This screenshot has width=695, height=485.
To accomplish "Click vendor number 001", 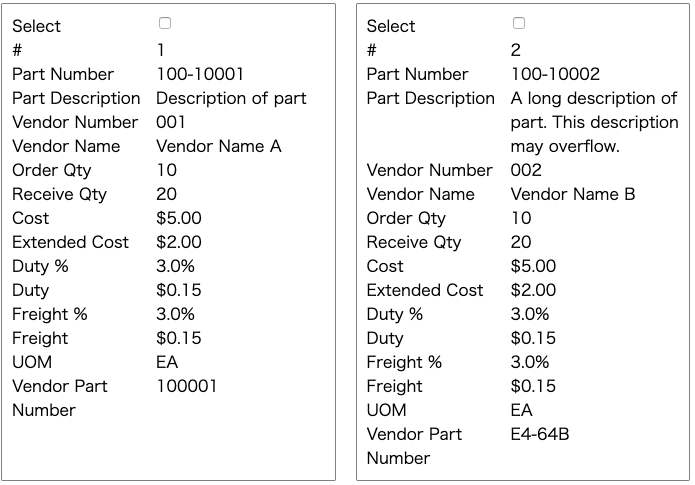I will [x=171, y=122].
